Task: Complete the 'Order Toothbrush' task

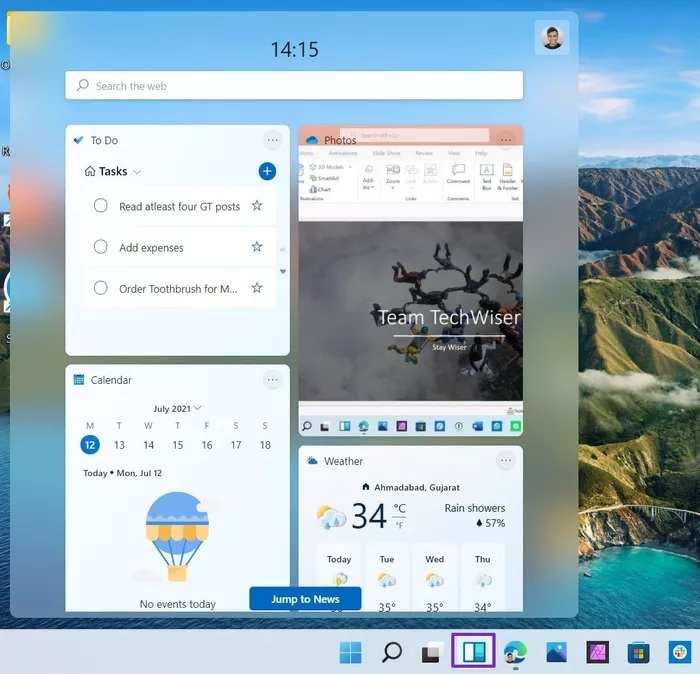Action: click(100, 288)
